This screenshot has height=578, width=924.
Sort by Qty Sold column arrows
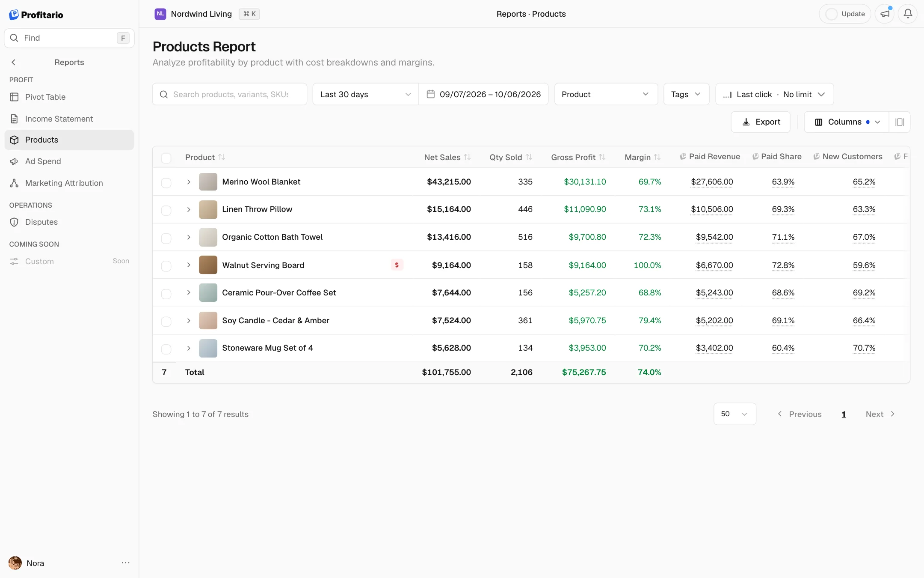point(529,157)
